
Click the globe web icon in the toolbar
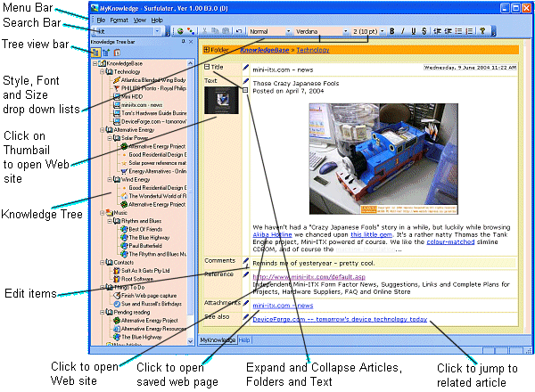point(180,31)
